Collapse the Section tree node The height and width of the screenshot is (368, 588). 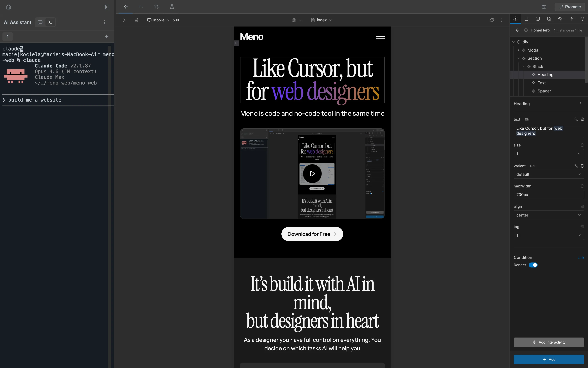[x=518, y=58]
